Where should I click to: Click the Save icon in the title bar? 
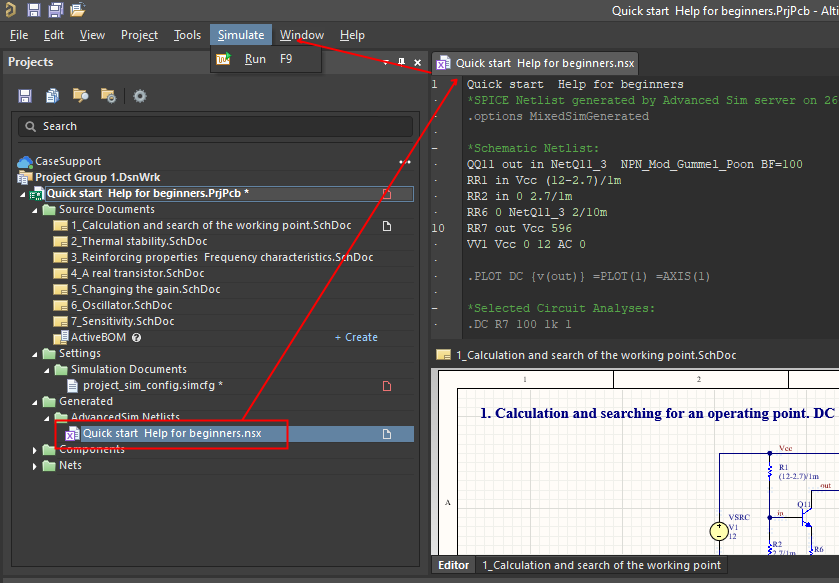[33, 10]
